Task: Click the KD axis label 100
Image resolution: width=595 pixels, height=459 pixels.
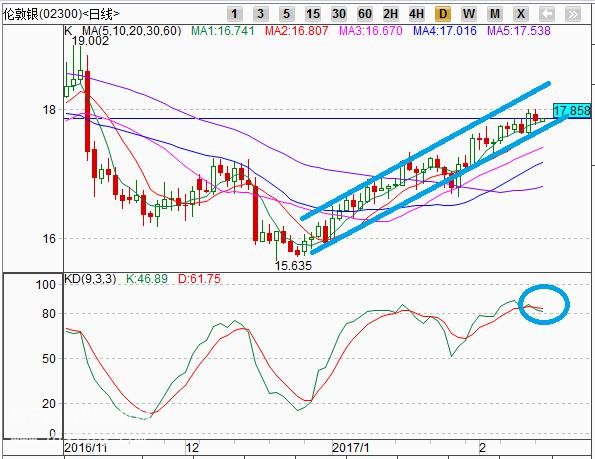Action: 46,285
